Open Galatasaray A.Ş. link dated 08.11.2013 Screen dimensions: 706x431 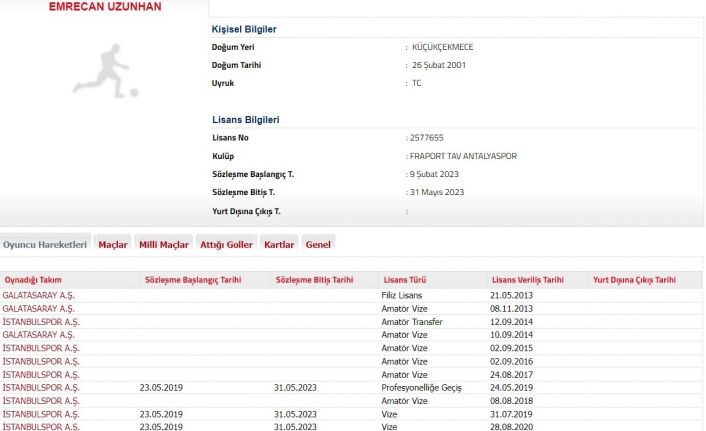(x=38, y=309)
